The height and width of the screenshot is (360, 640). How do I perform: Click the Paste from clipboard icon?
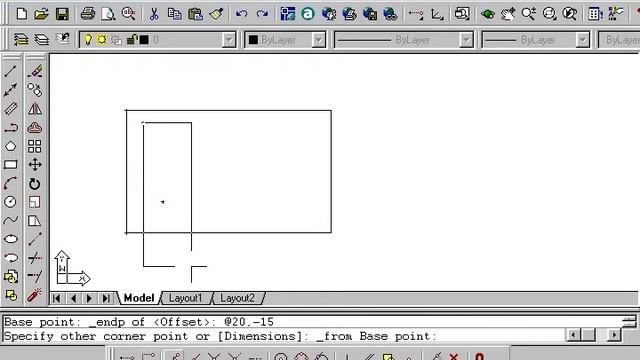tap(196, 14)
